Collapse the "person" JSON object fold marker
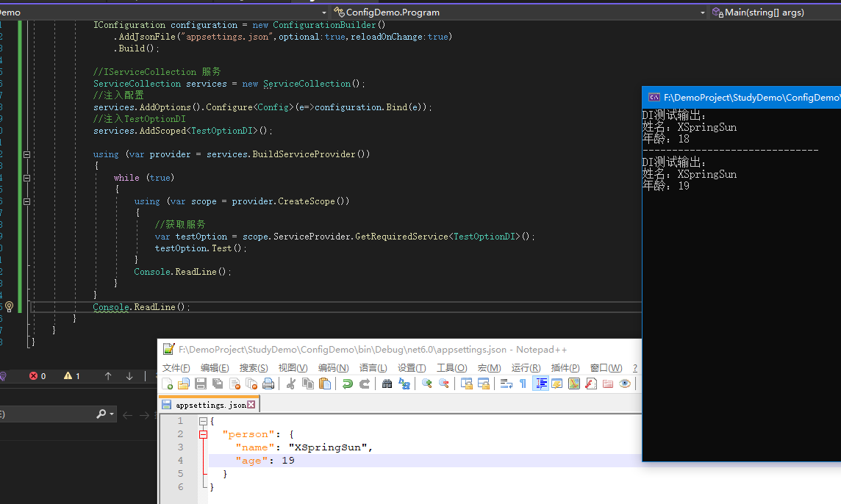 (x=204, y=434)
